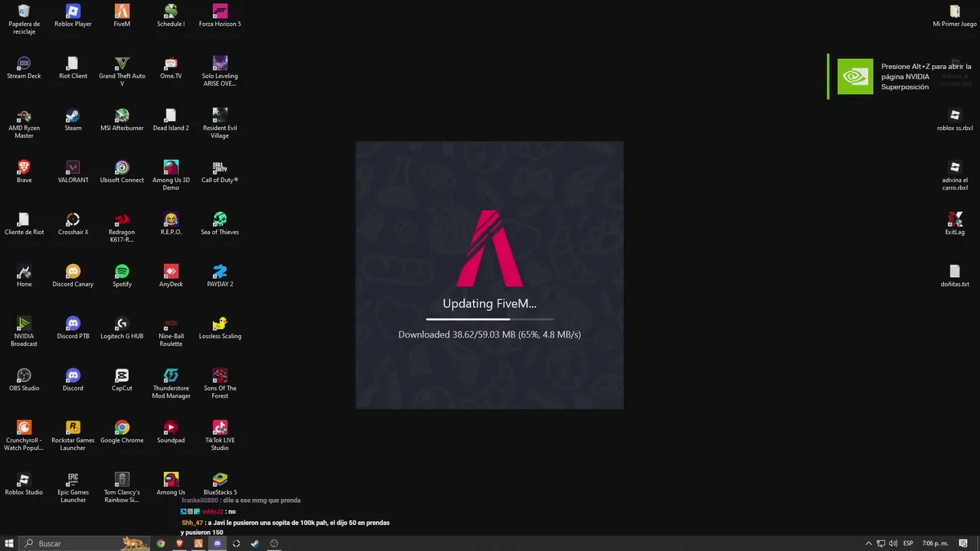
Task: Click the Discord PTB desktop icon
Action: pos(73,328)
